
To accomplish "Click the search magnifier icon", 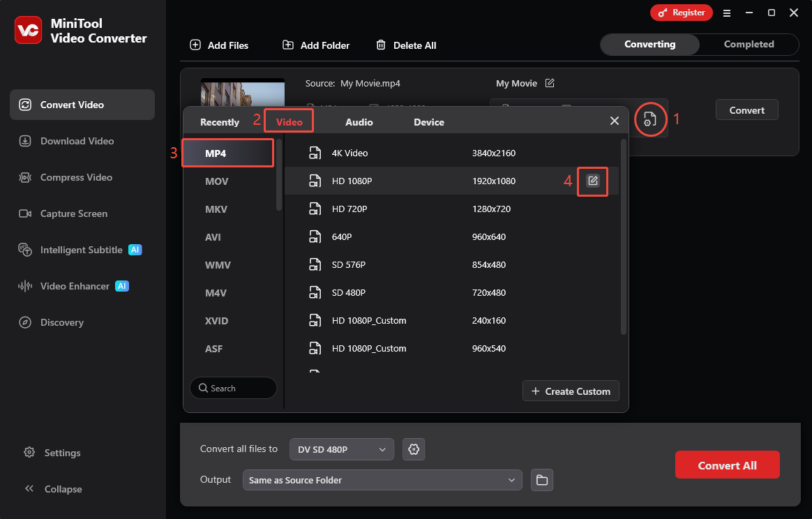I will click(x=203, y=388).
